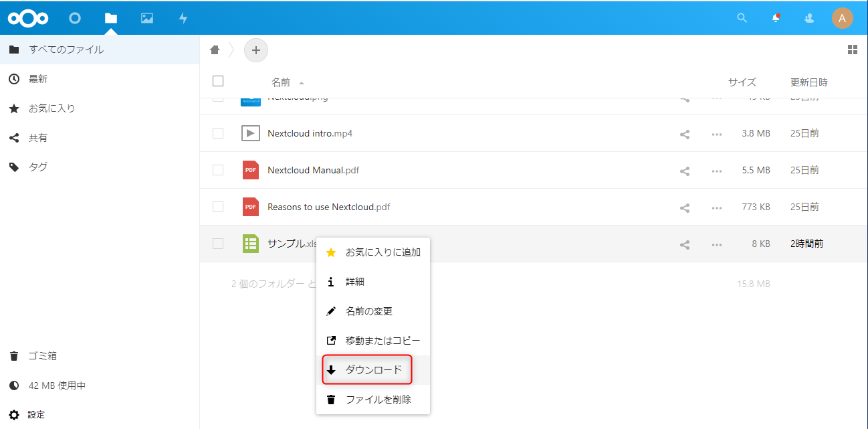The width and height of the screenshot is (868, 429).
Task: Sort files by 名前 column header
Action: tap(281, 82)
